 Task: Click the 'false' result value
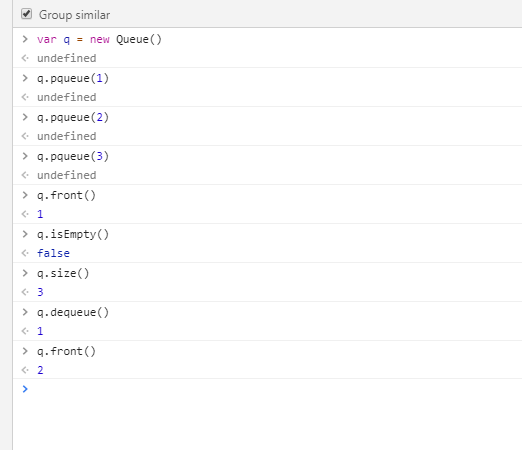[53, 253]
